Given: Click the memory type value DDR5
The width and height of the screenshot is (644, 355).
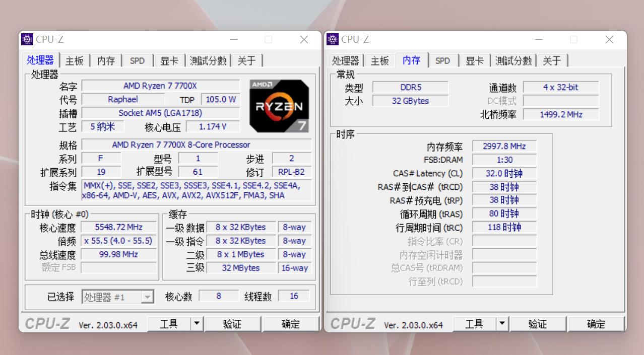Looking at the screenshot, I should [x=411, y=88].
